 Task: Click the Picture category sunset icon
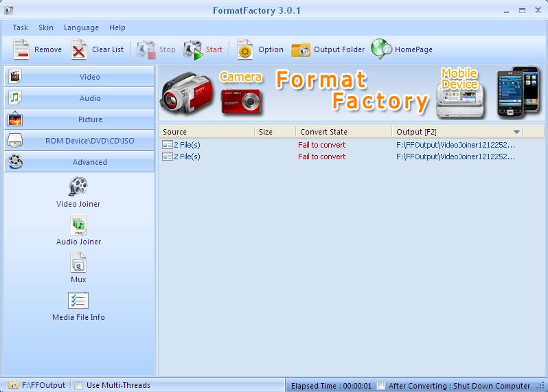pyautogui.click(x=15, y=119)
